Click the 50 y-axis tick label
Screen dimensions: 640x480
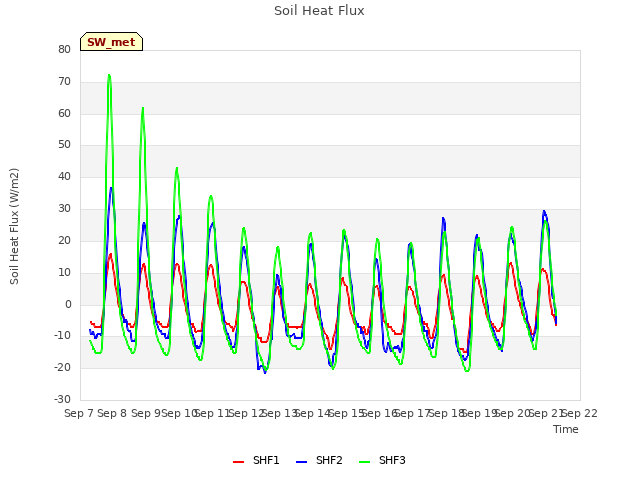[x=64, y=145]
